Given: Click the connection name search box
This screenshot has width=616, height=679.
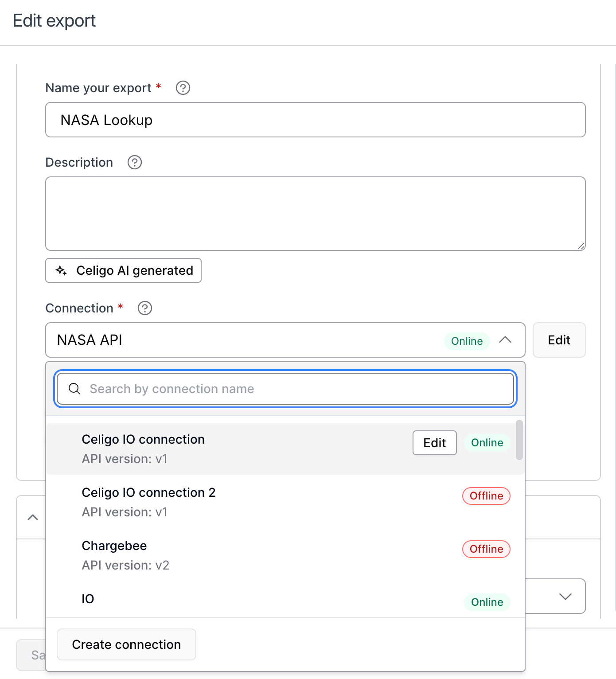Looking at the screenshot, I should click(x=285, y=389).
